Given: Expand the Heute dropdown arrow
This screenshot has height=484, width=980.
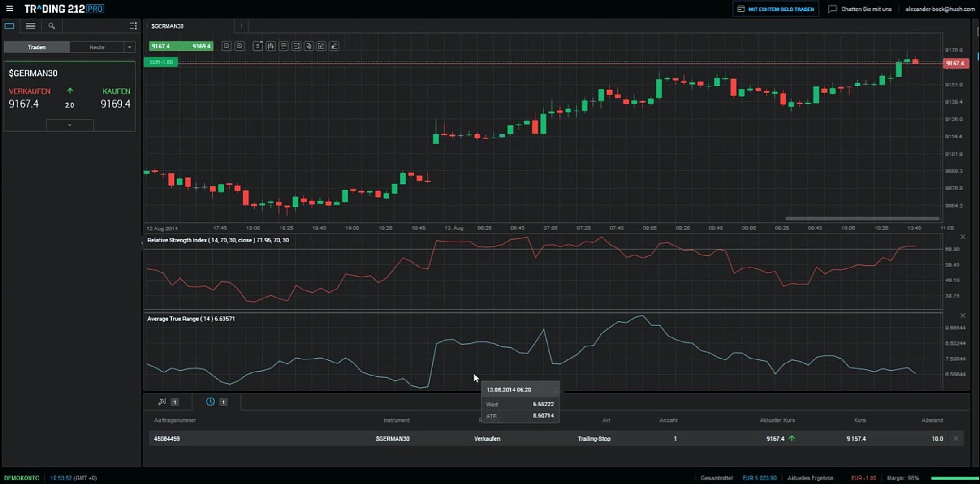Looking at the screenshot, I should tap(130, 47).
